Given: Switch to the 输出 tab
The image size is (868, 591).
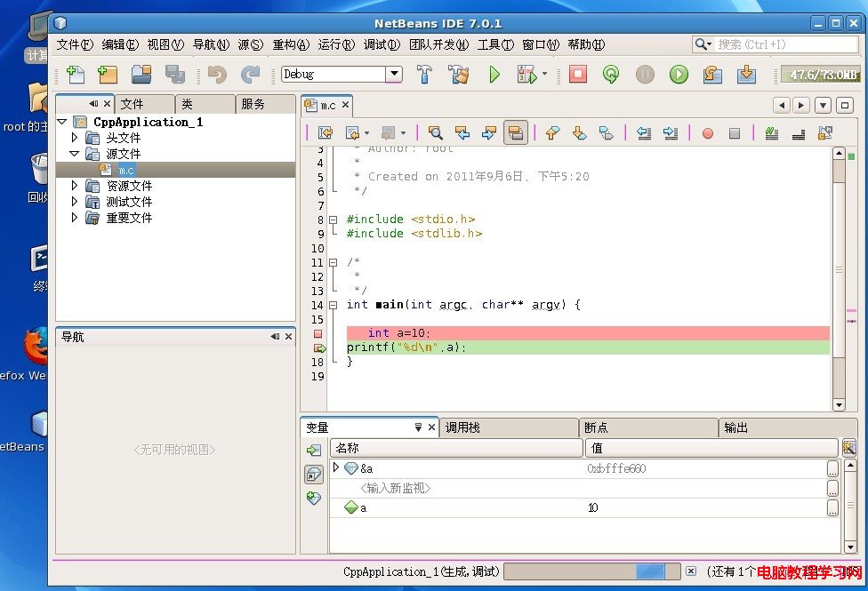Looking at the screenshot, I should coord(788,427).
